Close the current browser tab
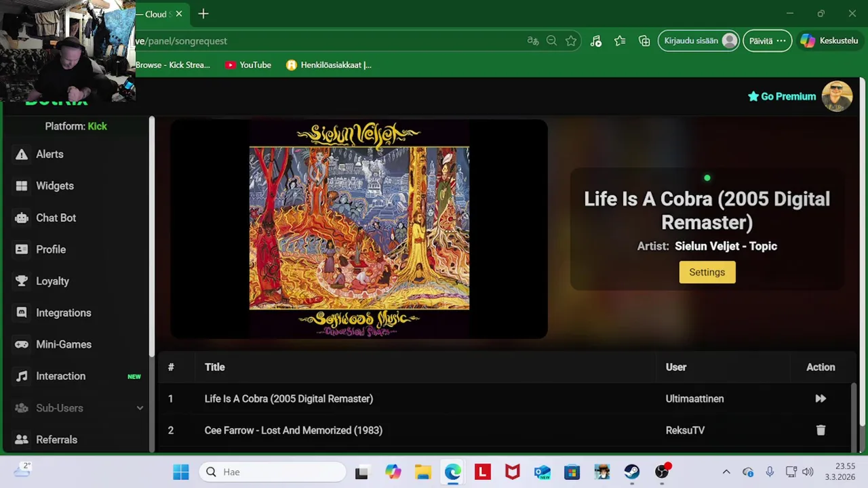 (x=179, y=14)
